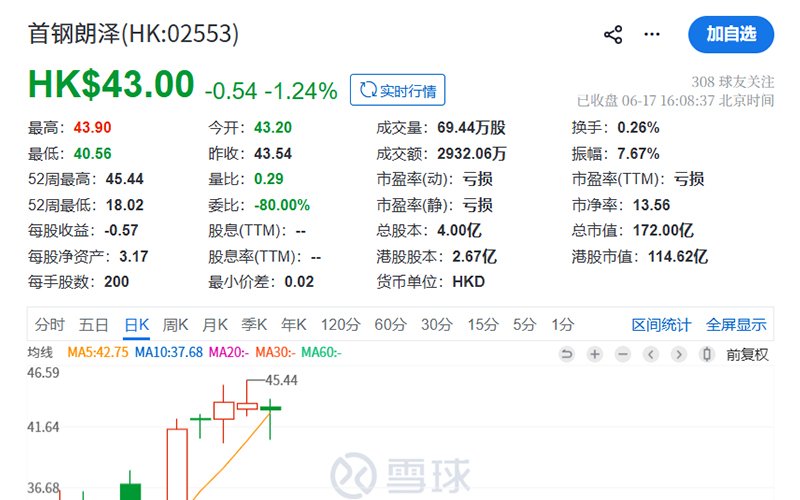Toggle the MA5 moving average indicator
This screenshot has width=800, height=500.
tap(98, 353)
